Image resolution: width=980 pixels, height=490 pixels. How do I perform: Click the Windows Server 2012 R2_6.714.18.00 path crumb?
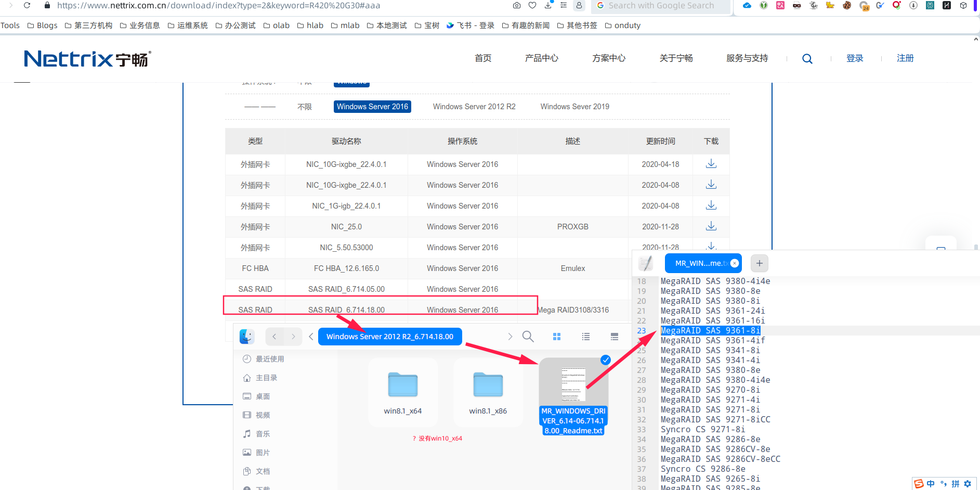(390, 337)
